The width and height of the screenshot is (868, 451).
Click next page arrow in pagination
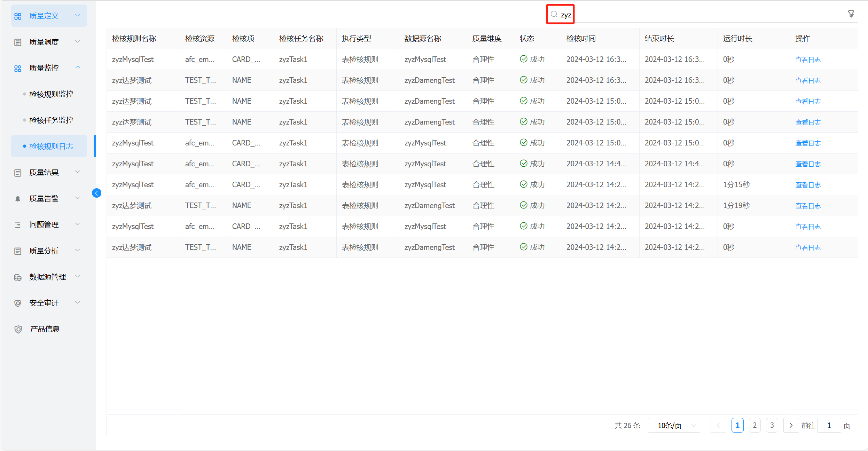point(791,425)
